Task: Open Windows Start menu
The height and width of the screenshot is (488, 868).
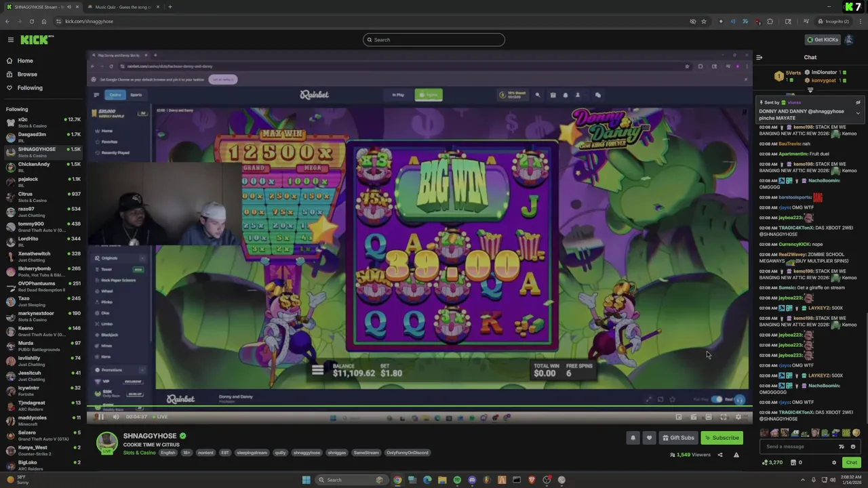Action: 306,480
